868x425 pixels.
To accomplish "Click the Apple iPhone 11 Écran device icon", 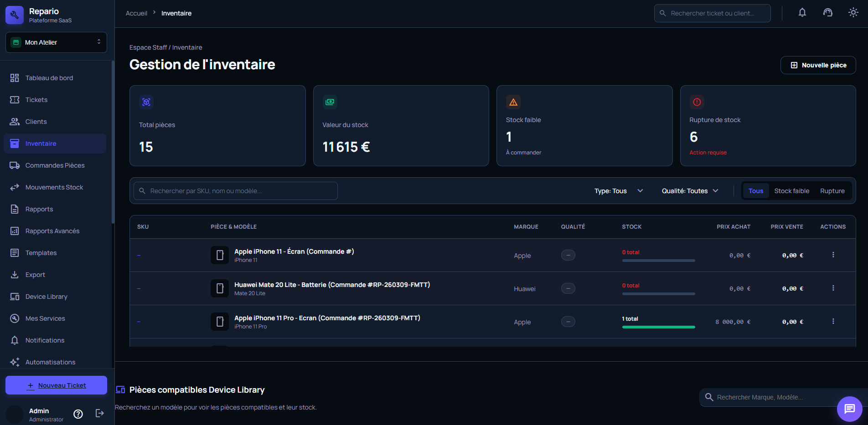I will pyautogui.click(x=220, y=255).
